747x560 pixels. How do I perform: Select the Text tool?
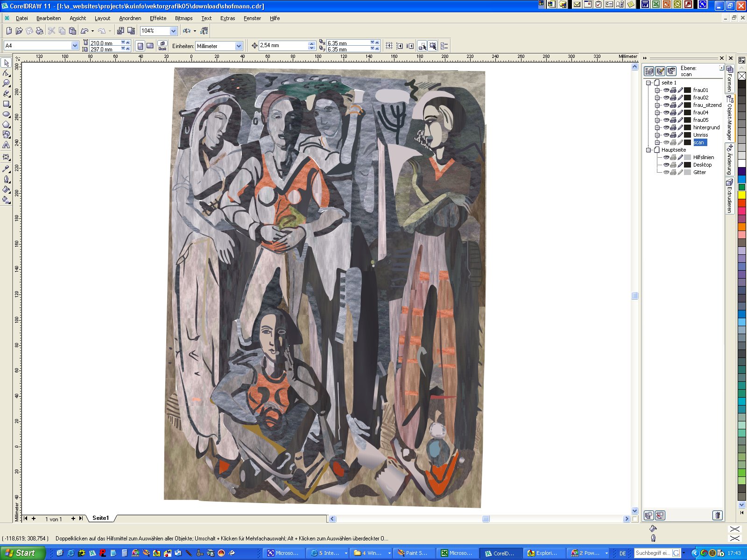[6, 145]
